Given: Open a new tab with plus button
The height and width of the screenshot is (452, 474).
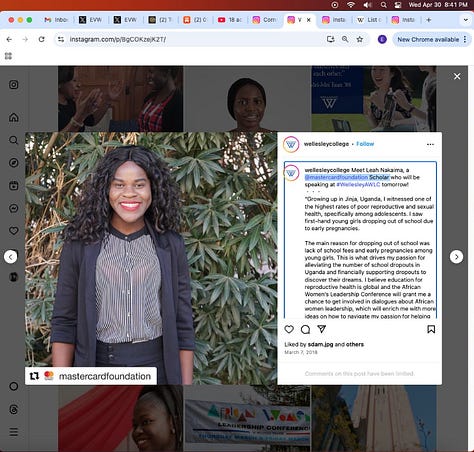Looking at the screenshot, I should pos(429,20).
